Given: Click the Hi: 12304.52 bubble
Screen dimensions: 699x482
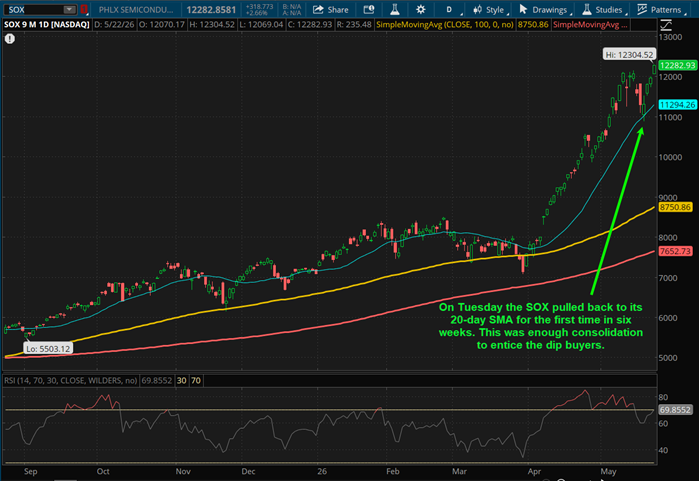Looking at the screenshot, I should 629,55.
